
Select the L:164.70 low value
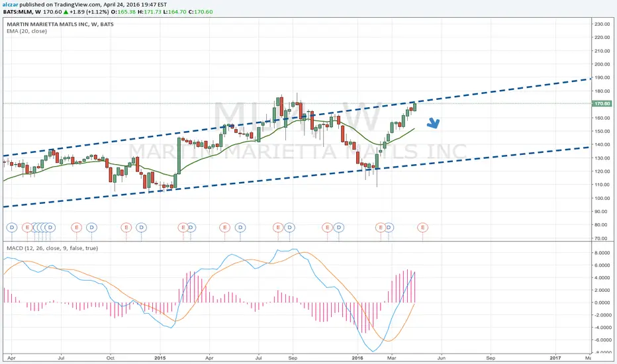point(175,12)
